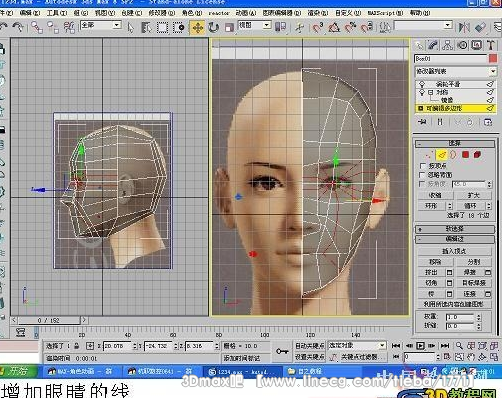Screen dimensions: 503x398
Task: Click the Insert Vertex button
Action: pos(454,251)
